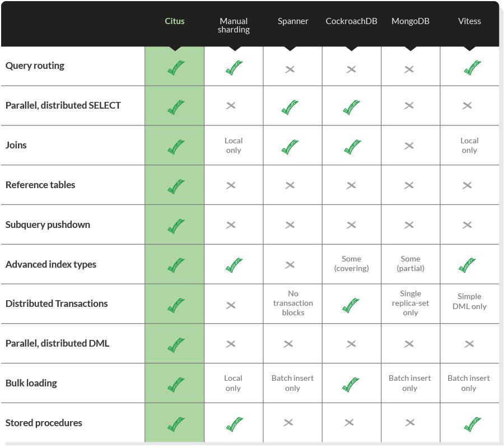Click the Vitess checkmark for Stored procedures

(473, 424)
